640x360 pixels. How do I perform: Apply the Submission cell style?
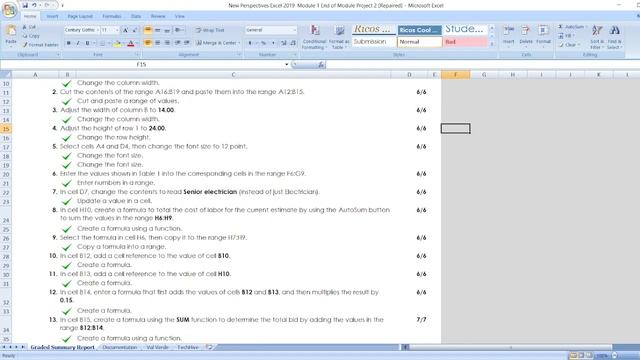pyautogui.click(x=373, y=42)
